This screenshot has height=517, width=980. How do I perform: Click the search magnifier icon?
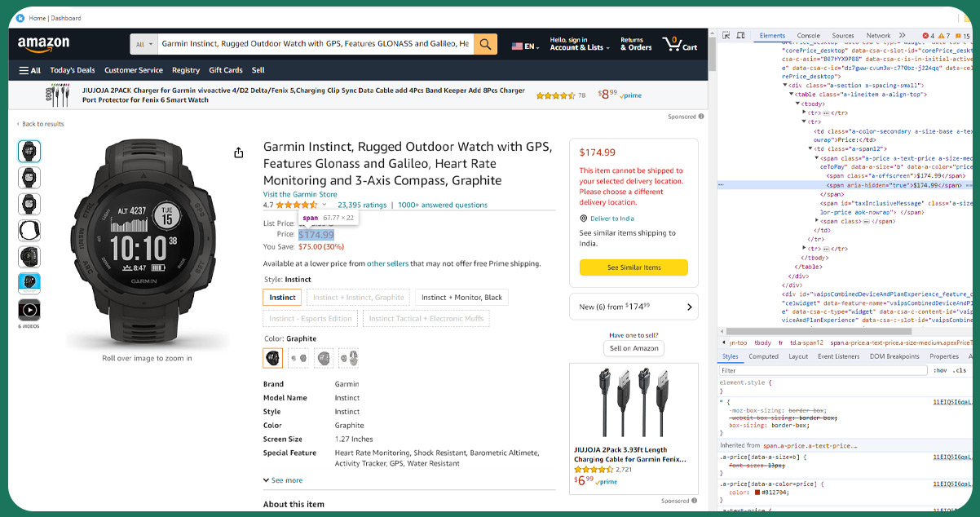pos(485,44)
